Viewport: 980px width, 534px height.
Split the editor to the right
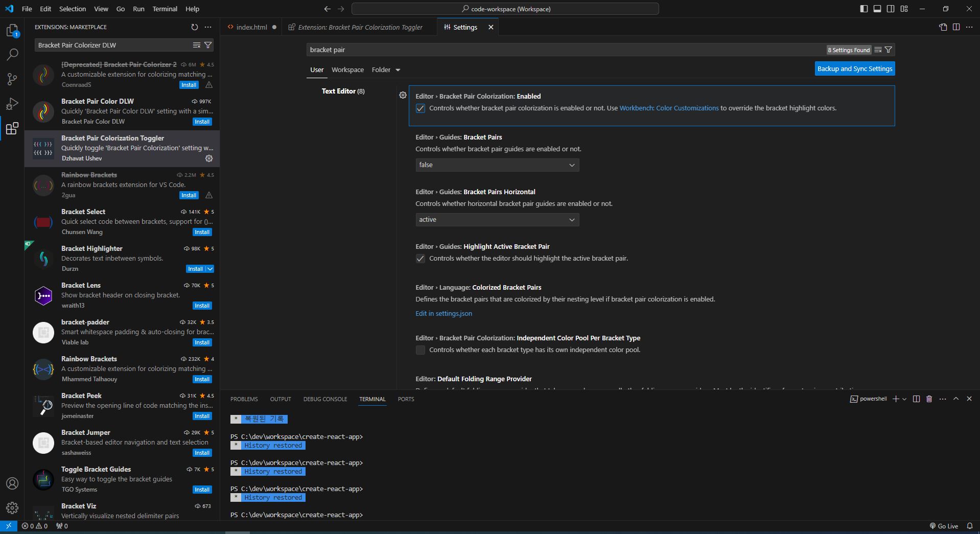click(x=956, y=27)
